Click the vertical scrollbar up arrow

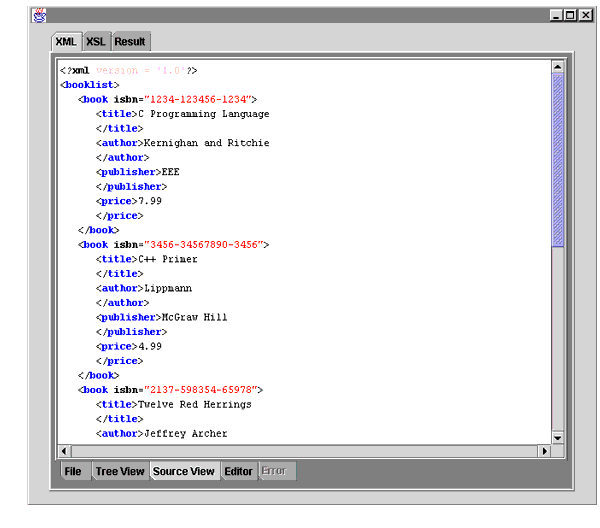(x=558, y=67)
